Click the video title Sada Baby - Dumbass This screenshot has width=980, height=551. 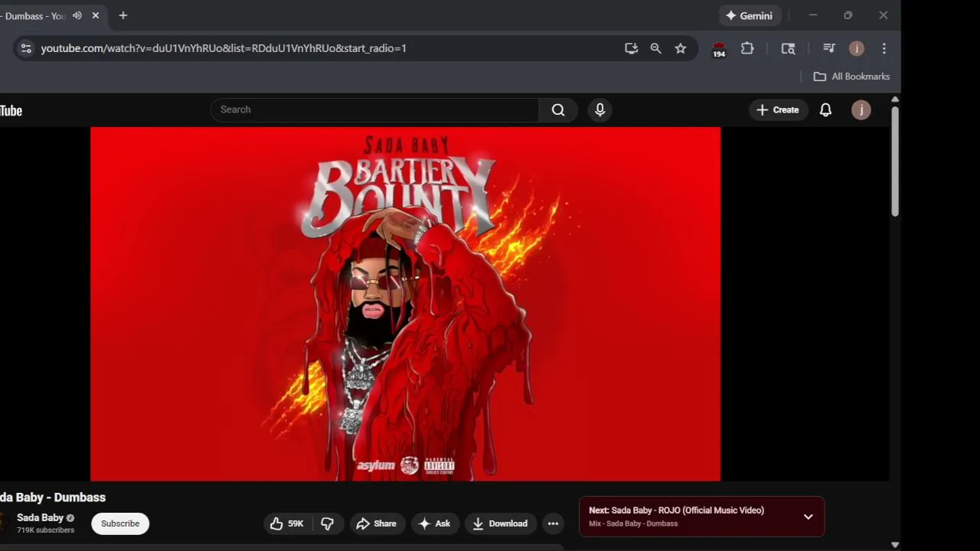tap(53, 497)
